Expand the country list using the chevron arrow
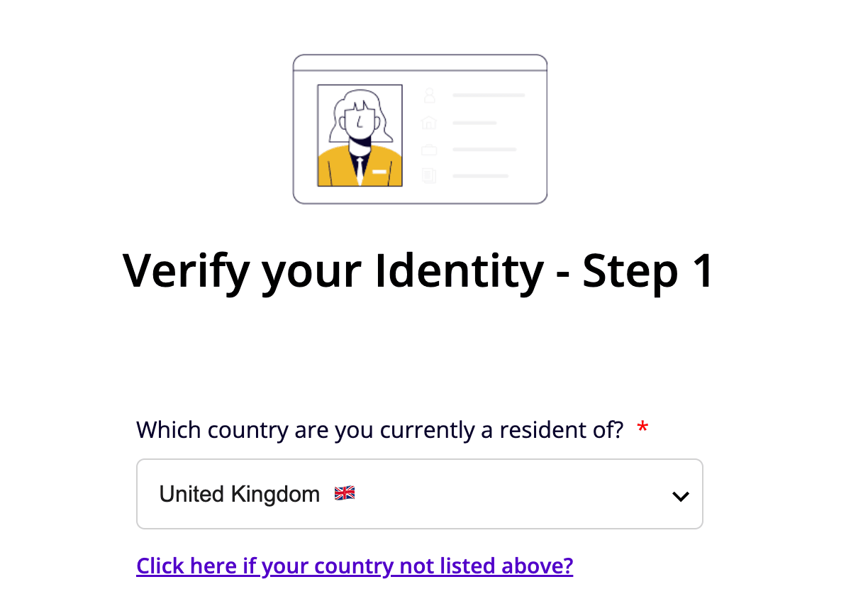Screen dimensions: 868x616 680,496
